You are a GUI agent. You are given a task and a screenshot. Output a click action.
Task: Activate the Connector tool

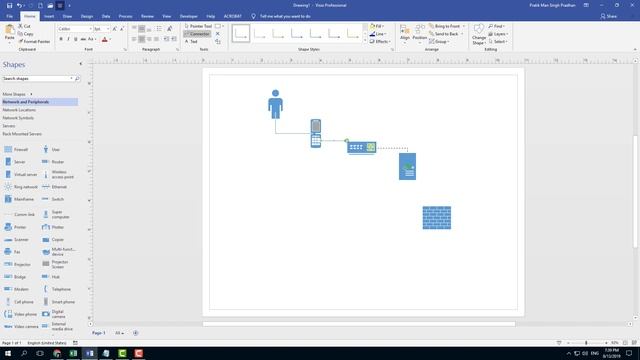click(197, 34)
